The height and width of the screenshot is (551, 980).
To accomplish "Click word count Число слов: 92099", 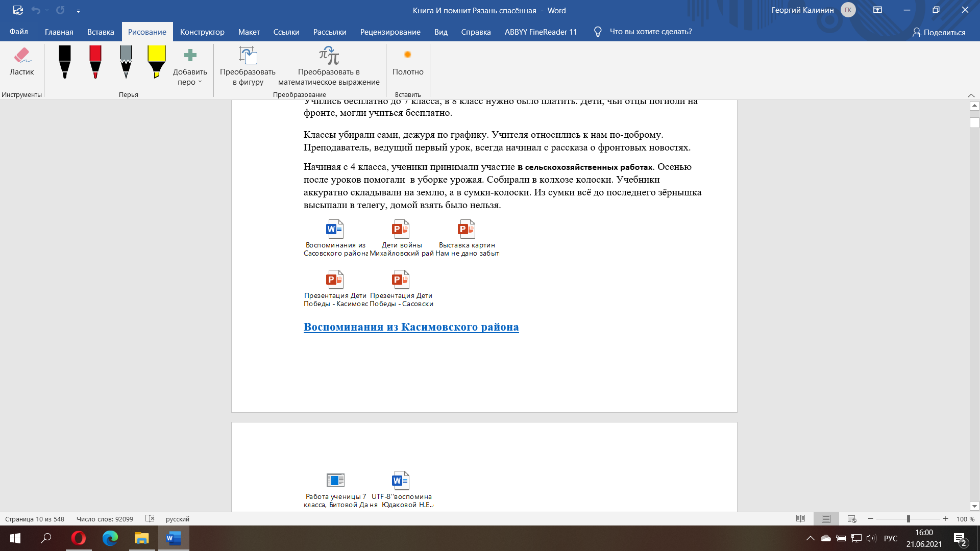I will click(x=105, y=519).
